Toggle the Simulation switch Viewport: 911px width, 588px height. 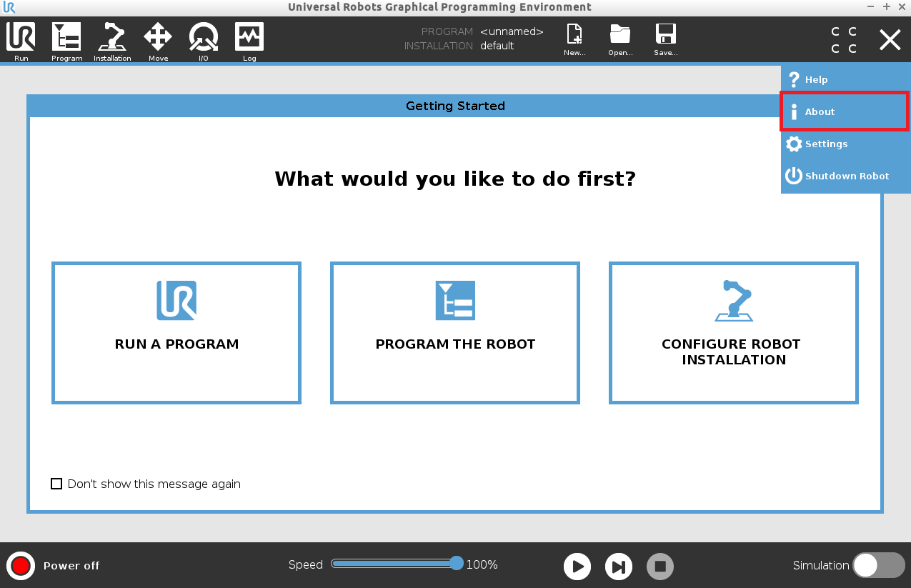(879, 565)
